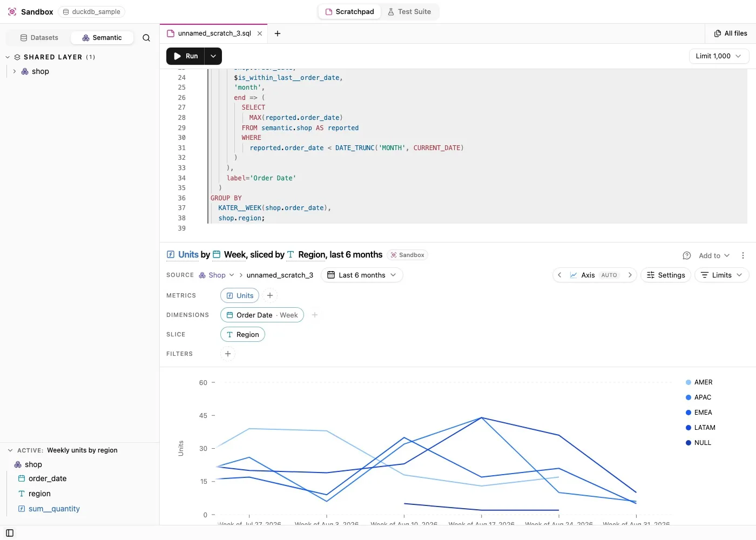Click the region text-type icon

coord(22,494)
